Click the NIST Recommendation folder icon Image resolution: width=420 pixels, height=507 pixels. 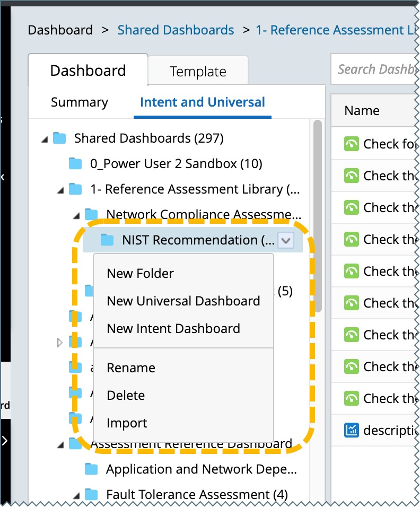coord(107,240)
